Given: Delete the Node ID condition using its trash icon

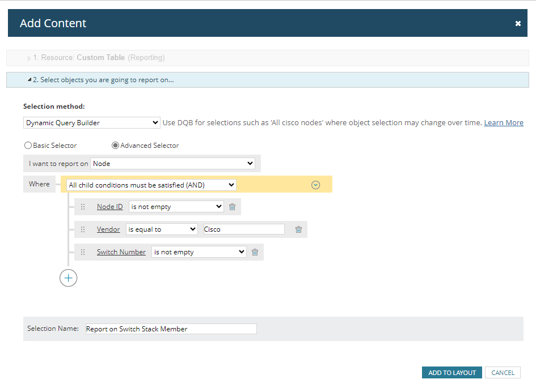Looking at the screenshot, I should click(232, 206).
